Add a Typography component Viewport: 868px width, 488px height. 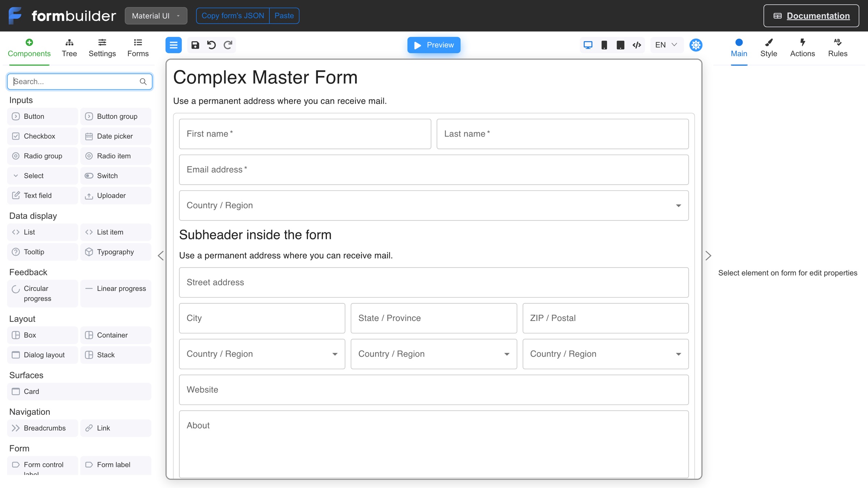pyautogui.click(x=116, y=252)
